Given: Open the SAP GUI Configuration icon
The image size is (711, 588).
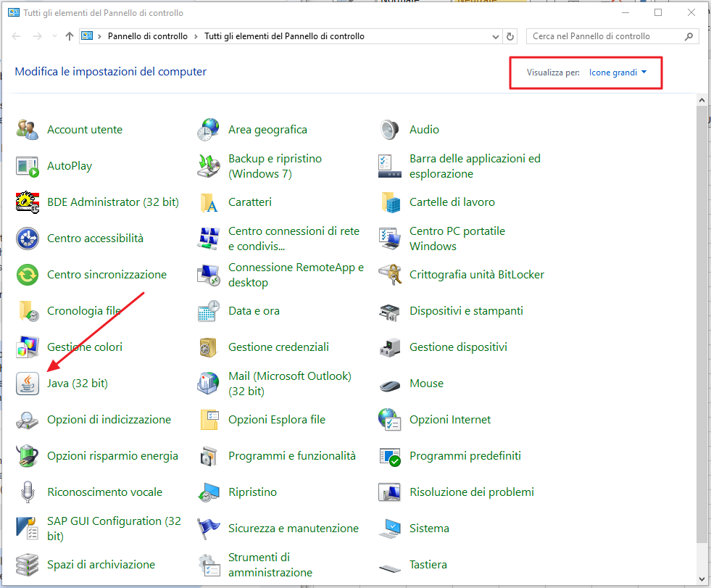Looking at the screenshot, I should pyautogui.click(x=27, y=529).
